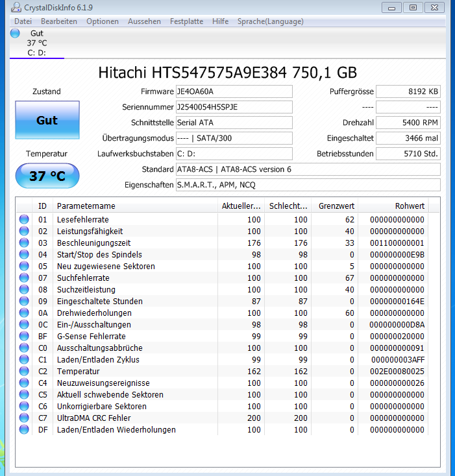Click the blue status orb in the drive summary
The width and height of the screenshot is (455, 476).
coord(15,33)
